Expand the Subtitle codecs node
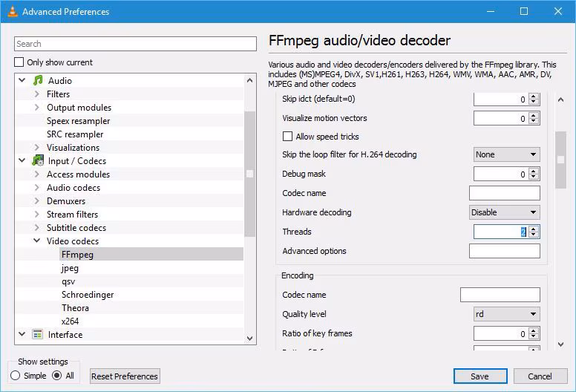This screenshot has width=576, height=392. point(36,227)
